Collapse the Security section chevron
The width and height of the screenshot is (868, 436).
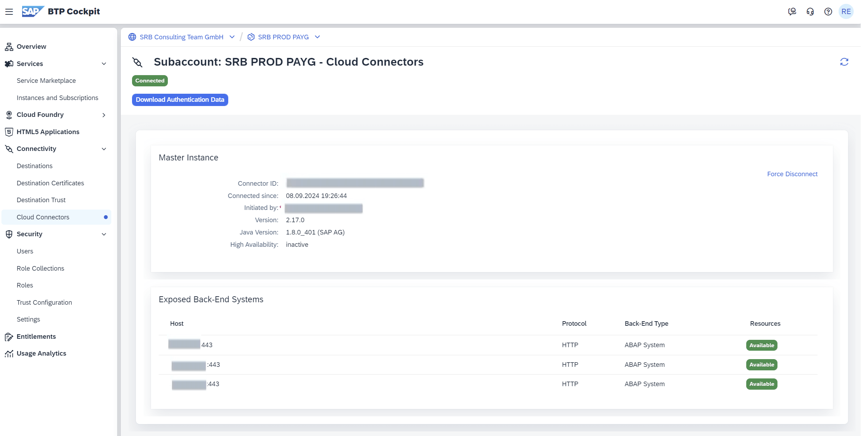coord(104,234)
